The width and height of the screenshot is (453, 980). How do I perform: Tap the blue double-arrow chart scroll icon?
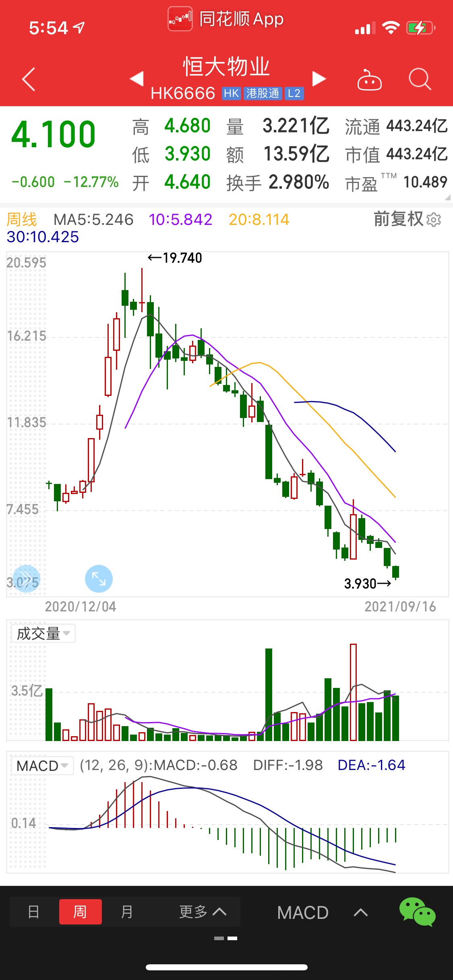[26, 579]
